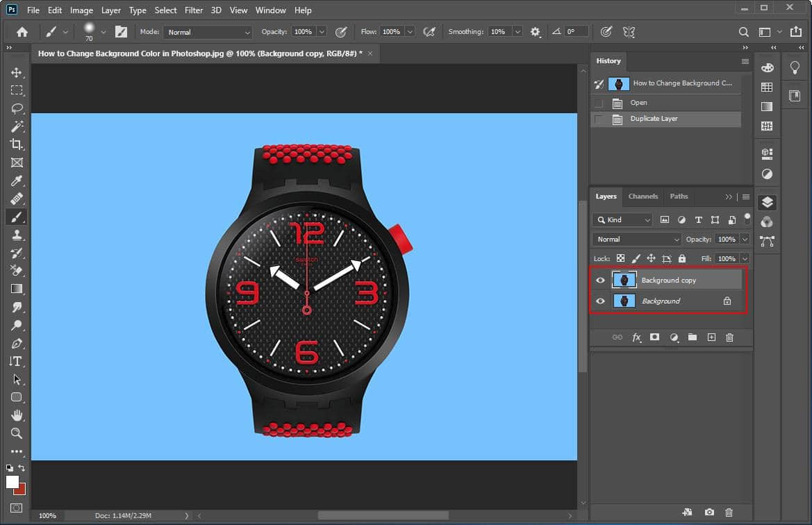Delete the layer using the trash icon
The image size is (812, 525).
729,337
